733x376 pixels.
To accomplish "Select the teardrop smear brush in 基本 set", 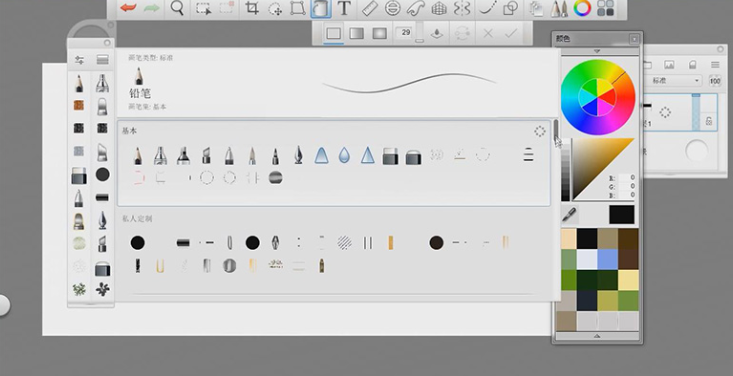I will point(344,156).
